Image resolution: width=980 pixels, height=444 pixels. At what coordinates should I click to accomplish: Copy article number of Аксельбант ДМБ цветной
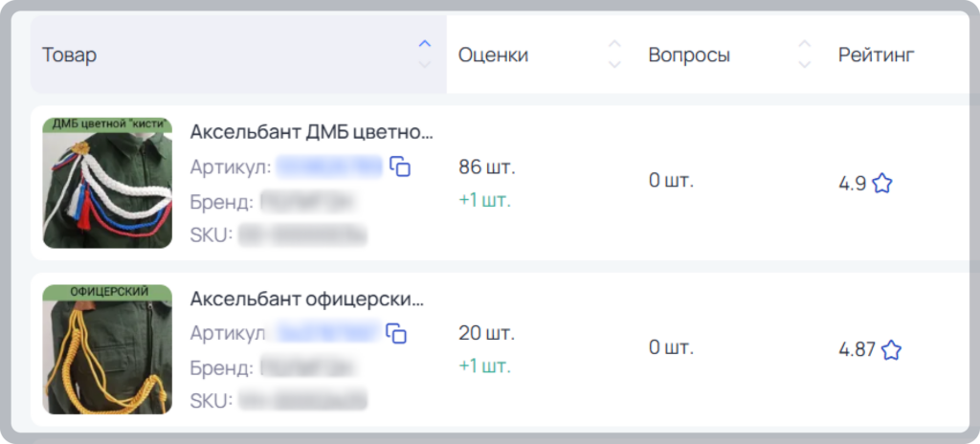pos(400,166)
